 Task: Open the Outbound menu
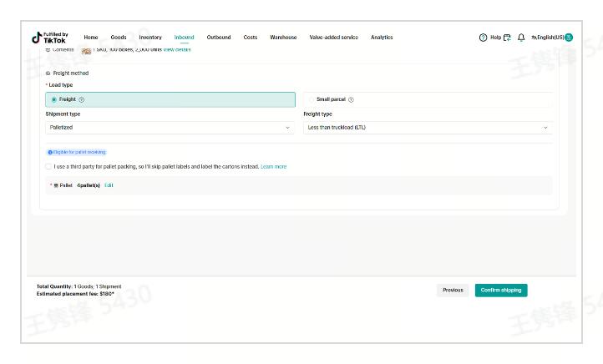click(219, 38)
